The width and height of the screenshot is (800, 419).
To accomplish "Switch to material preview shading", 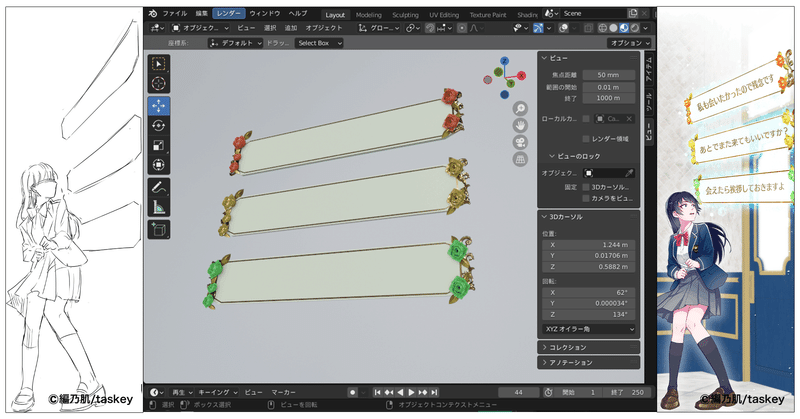I will tap(624, 28).
